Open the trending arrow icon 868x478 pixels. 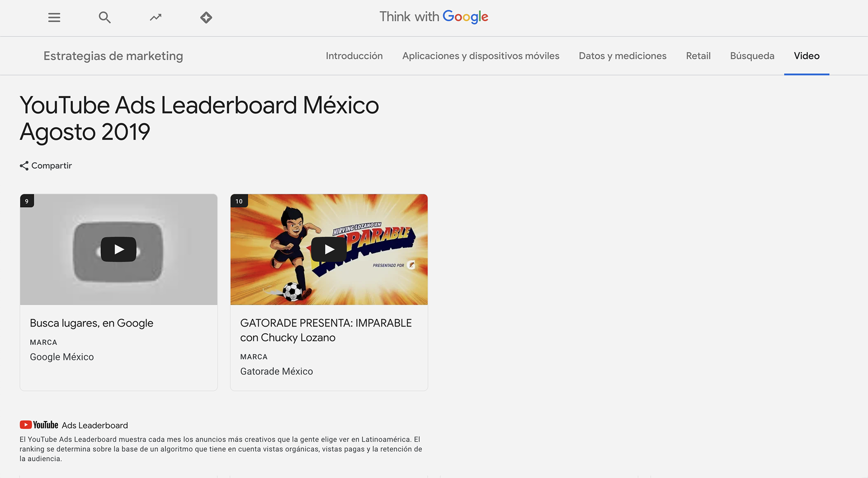156,18
